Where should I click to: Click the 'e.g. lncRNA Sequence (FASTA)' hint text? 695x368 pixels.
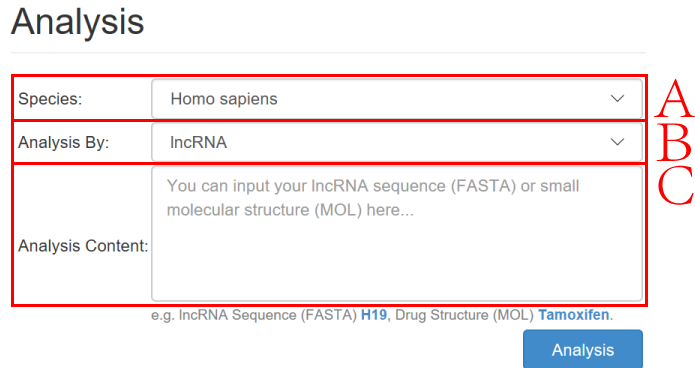point(254,315)
